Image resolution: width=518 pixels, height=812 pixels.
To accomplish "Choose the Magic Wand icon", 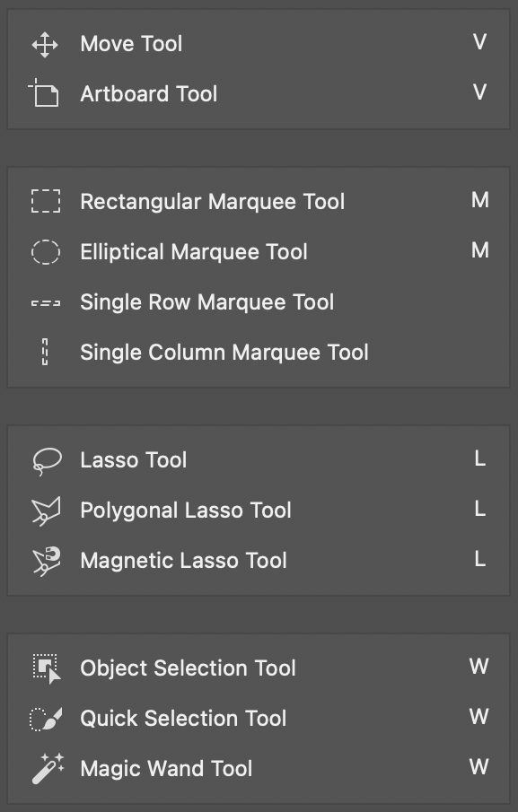I will pos(48,769).
